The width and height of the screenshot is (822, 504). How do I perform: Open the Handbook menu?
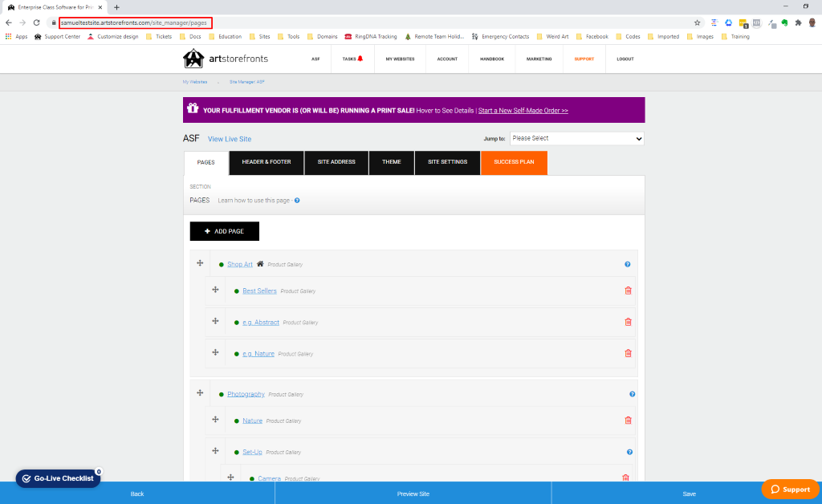[x=492, y=59]
